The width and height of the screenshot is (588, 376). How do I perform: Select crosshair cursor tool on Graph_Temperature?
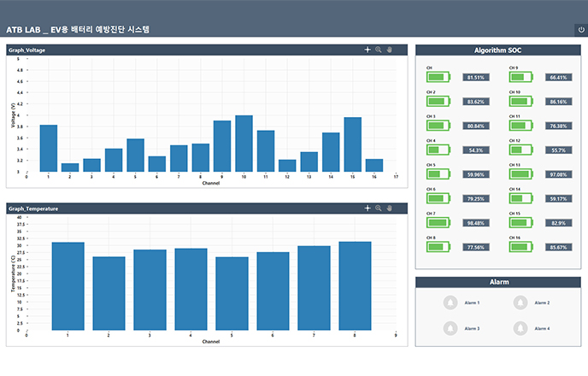click(x=368, y=208)
